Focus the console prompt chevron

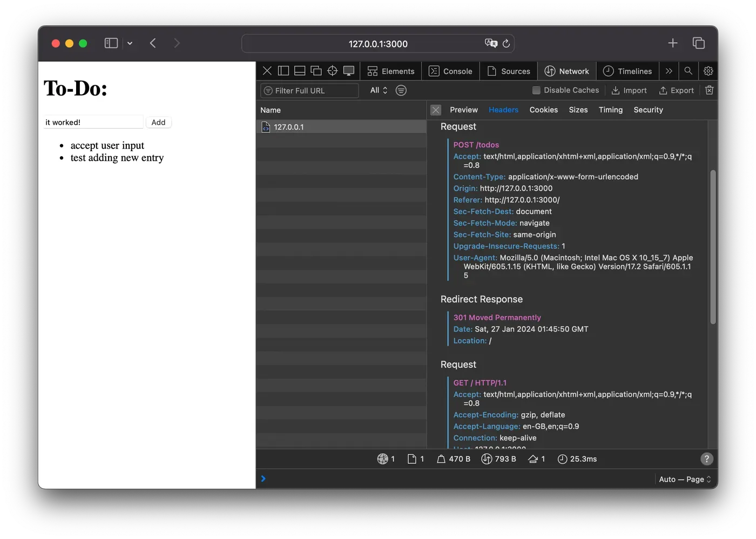click(x=264, y=479)
